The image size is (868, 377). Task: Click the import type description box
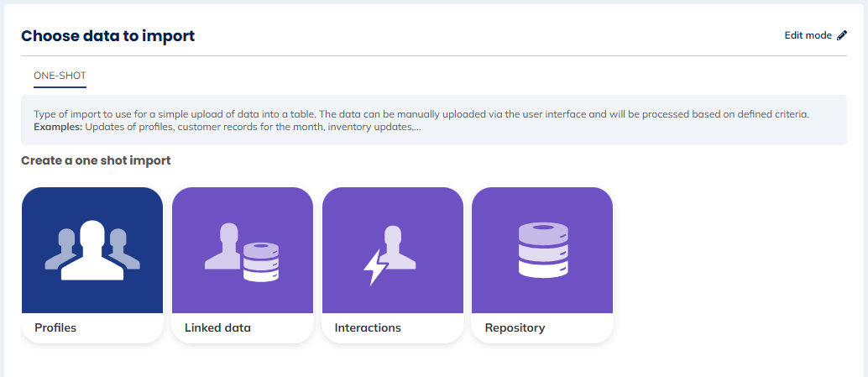pyautogui.click(x=433, y=120)
